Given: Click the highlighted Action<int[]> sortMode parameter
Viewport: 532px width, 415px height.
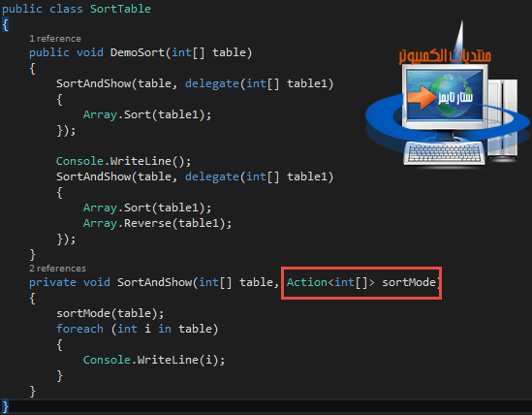Looking at the screenshot, I should coord(361,283).
